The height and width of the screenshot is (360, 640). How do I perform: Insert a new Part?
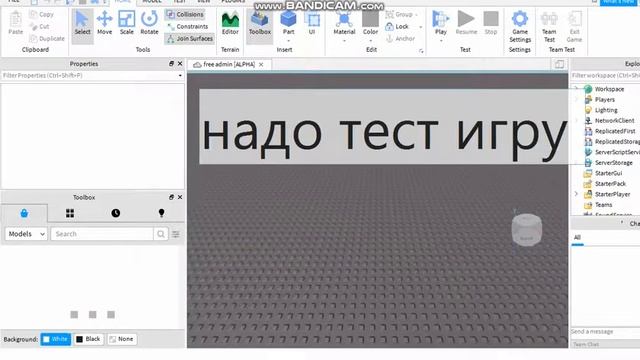click(x=288, y=22)
